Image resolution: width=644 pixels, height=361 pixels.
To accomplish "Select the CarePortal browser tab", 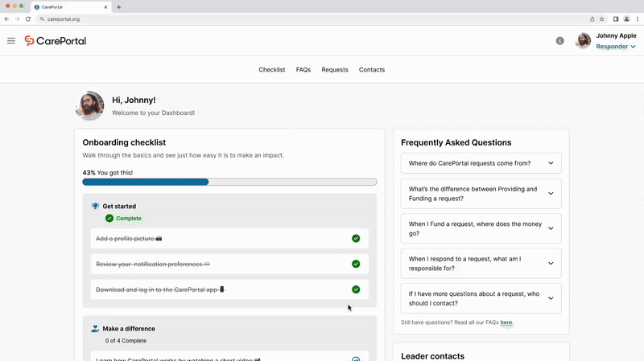I will (x=71, y=7).
